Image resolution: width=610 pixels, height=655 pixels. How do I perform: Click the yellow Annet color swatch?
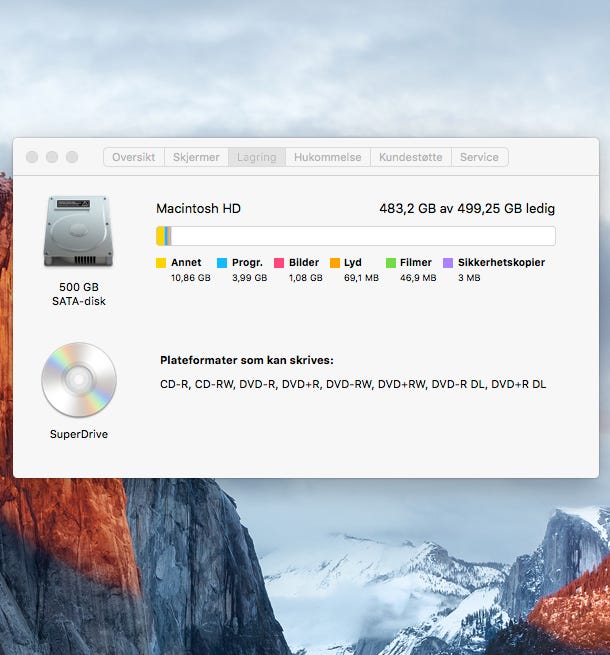click(161, 263)
